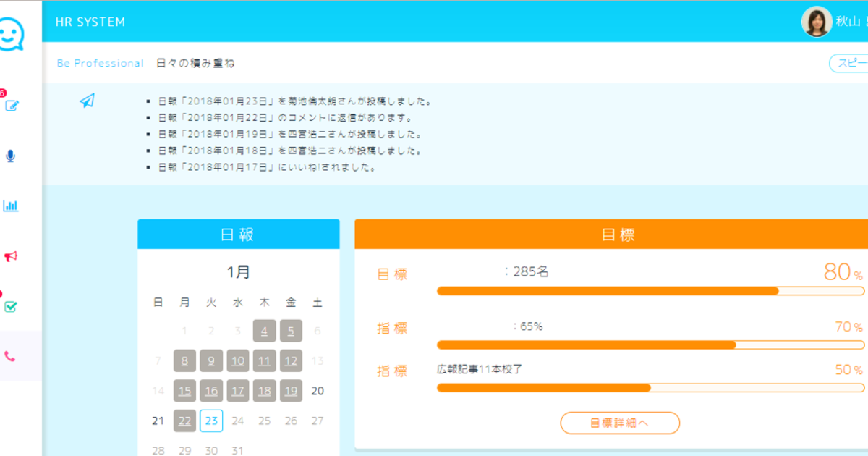The width and height of the screenshot is (868, 456).
Task: Select calendar day 9
Action: pyautogui.click(x=211, y=360)
